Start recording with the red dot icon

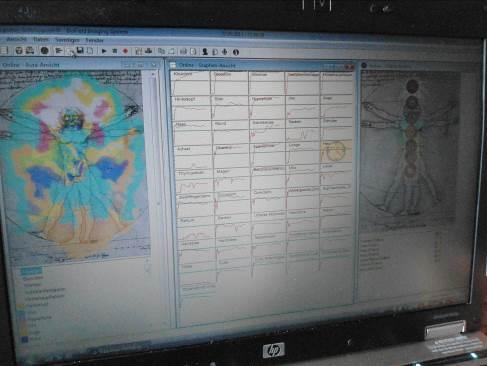125,51
